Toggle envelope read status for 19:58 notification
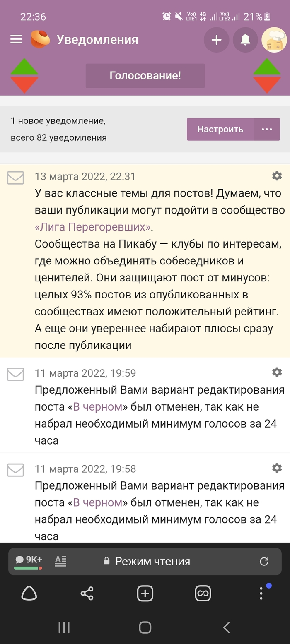Screen dimensions: 290x644 tap(16, 470)
